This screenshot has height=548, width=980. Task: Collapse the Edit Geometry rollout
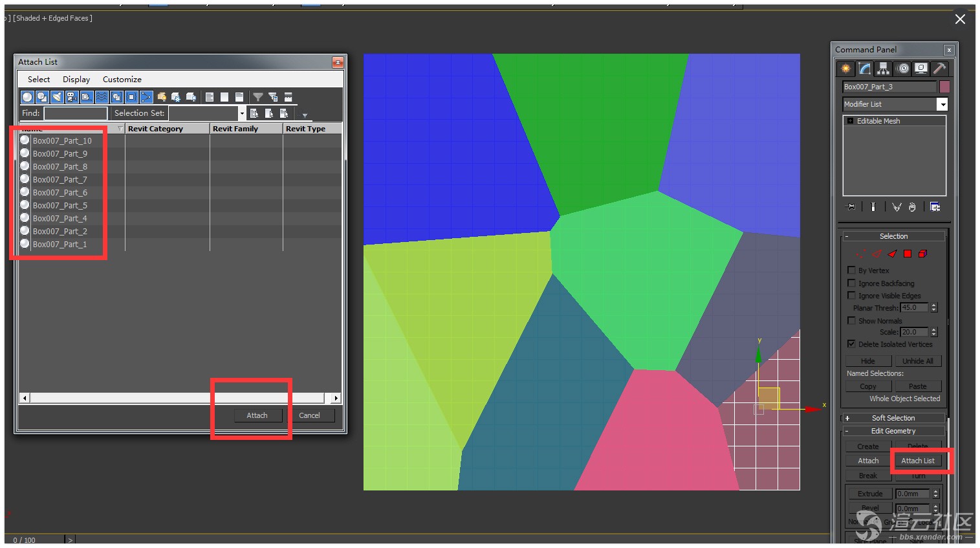click(893, 431)
